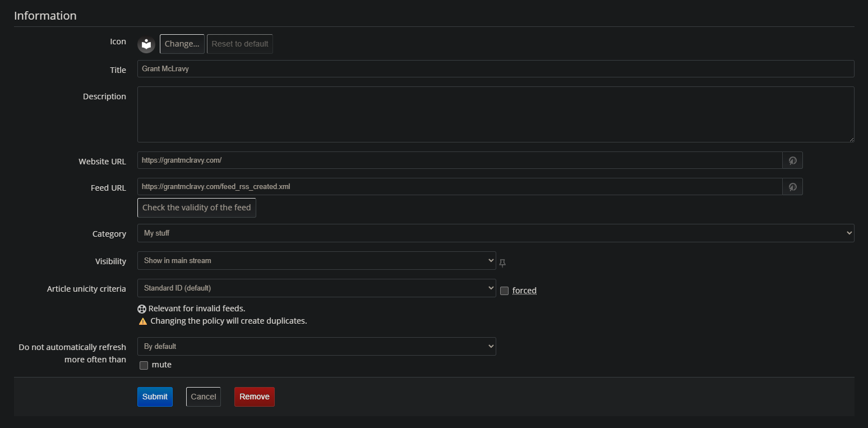
Task: Open the Category dropdown
Action: click(x=495, y=233)
